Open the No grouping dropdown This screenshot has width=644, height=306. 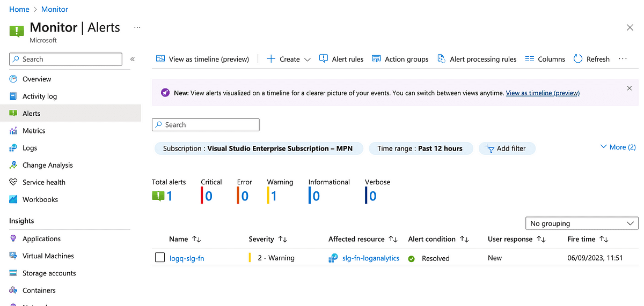pos(582,223)
